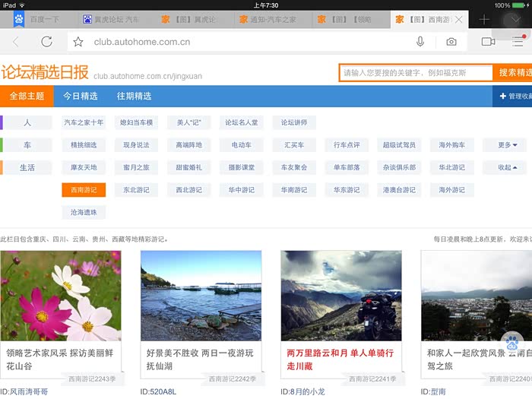532x399 pixels.
Task: Tap the microphone voice search icon
Action: (x=420, y=42)
